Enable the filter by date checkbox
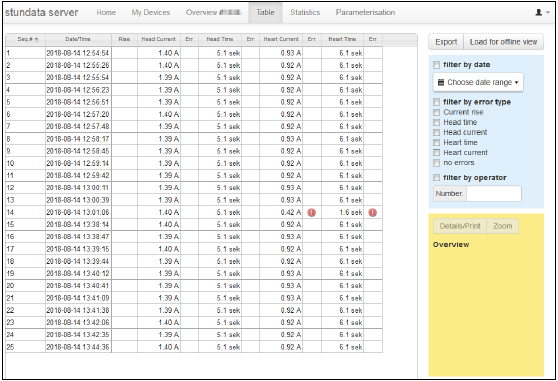The image size is (558, 381). (x=437, y=65)
